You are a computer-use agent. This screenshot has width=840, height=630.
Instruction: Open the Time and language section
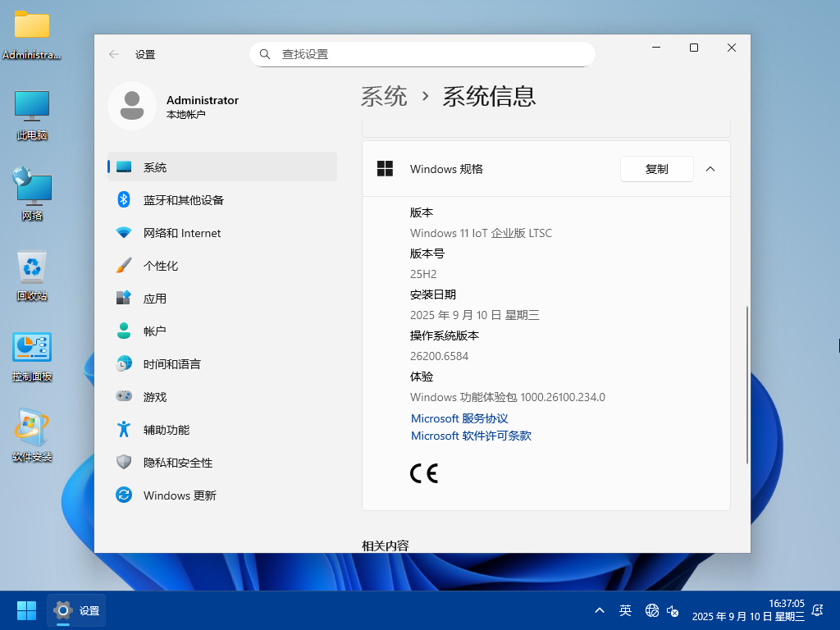pyautogui.click(x=171, y=364)
